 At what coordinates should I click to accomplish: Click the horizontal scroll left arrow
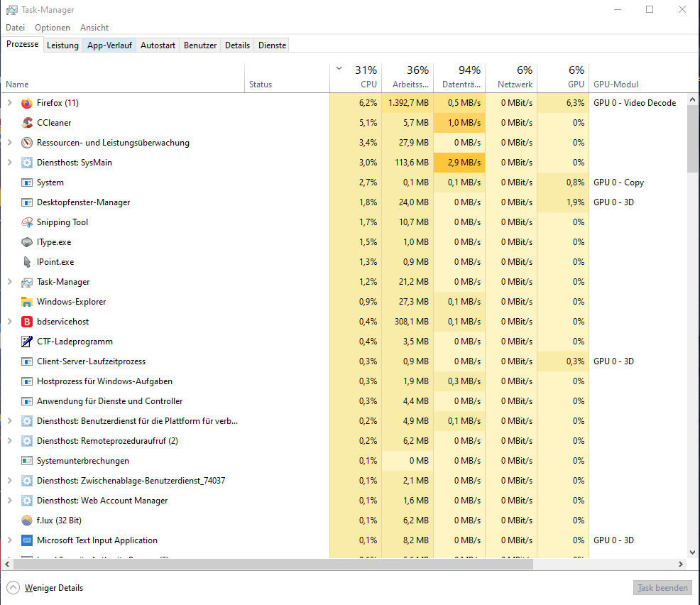point(7,564)
